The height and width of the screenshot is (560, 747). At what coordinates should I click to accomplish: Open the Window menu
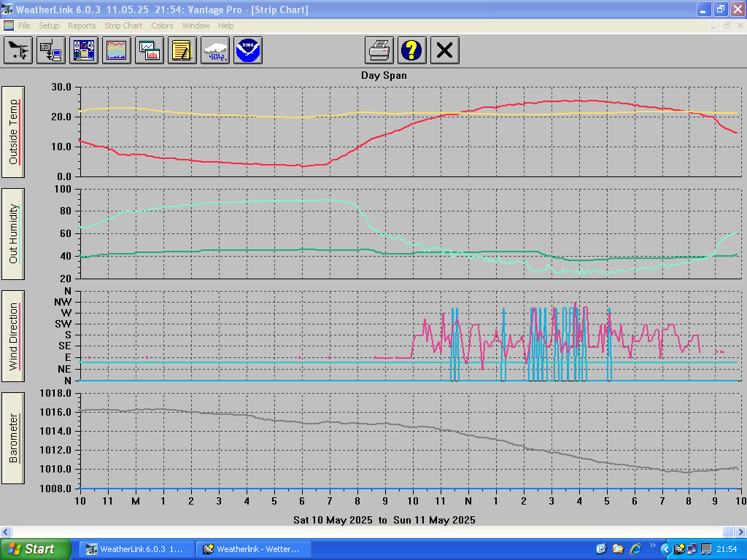196,26
